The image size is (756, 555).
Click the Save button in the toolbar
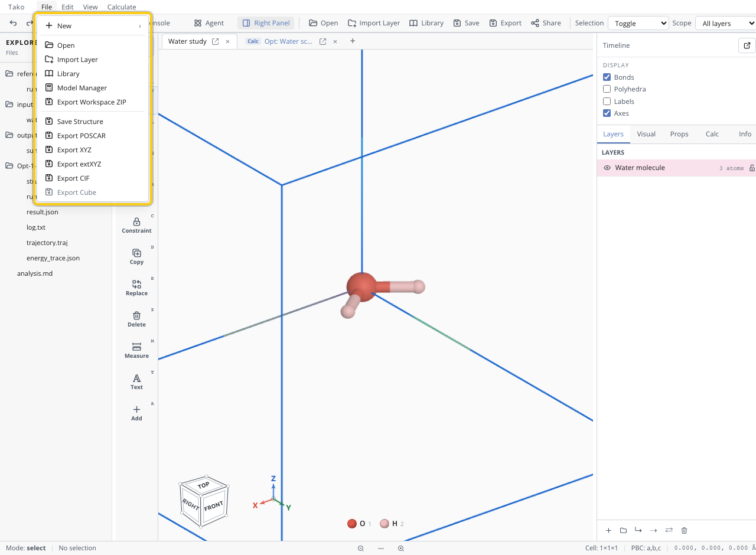(466, 23)
